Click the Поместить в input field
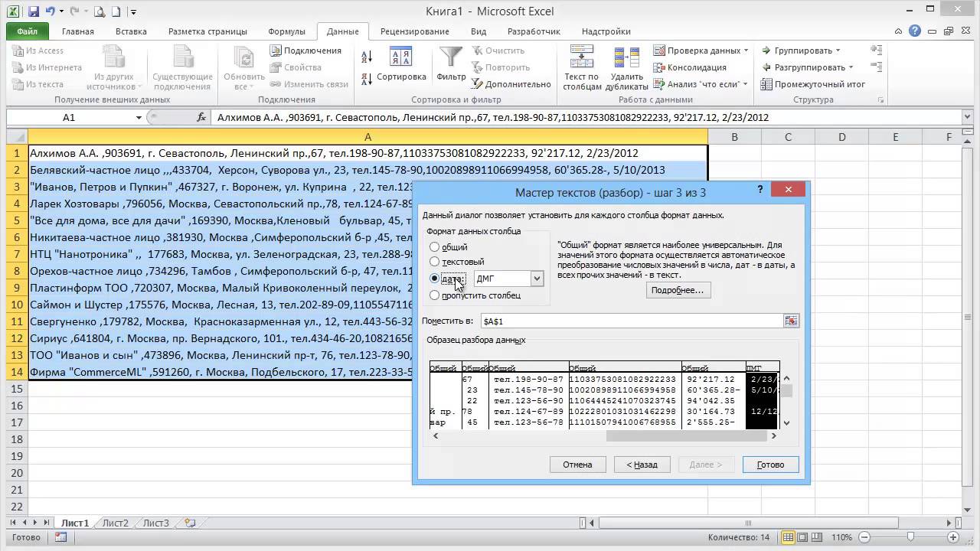The image size is (980, 551). point(631,321)
